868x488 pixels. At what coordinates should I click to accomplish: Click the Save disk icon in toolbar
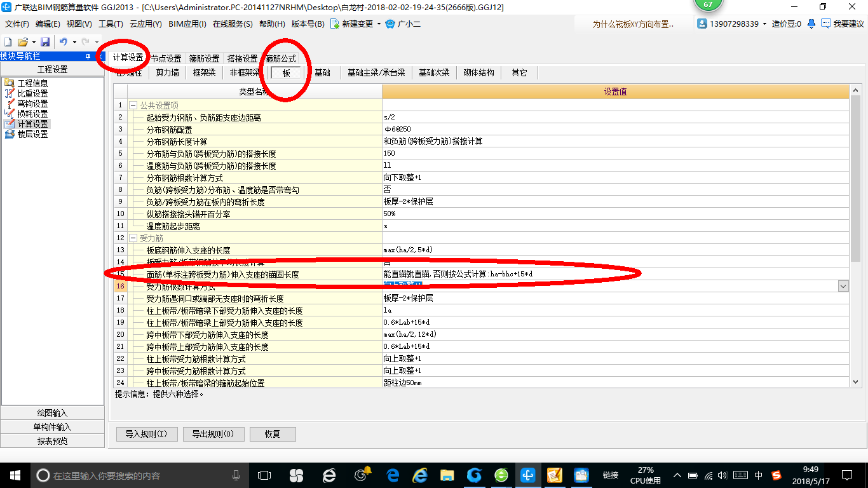(x=45, y=42)
